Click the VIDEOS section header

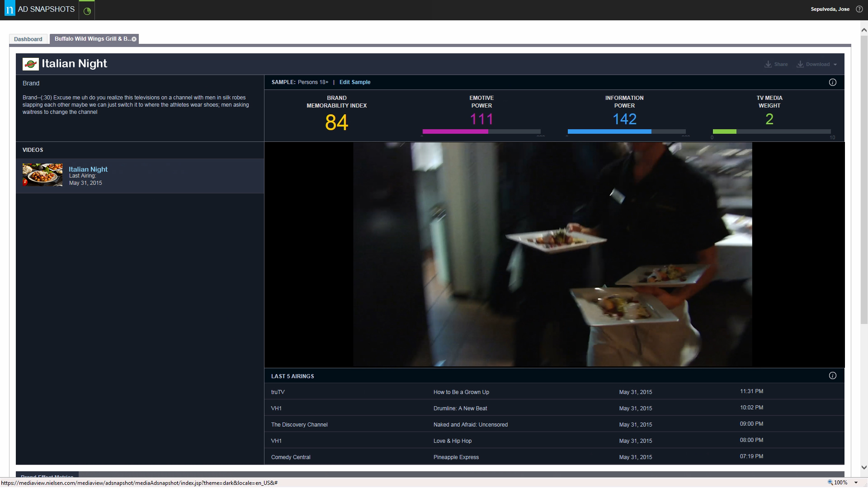click(33, 150)
